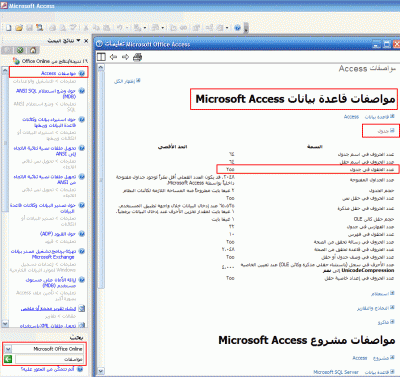Click the OfficeLinks toolbar icon
The image size is (400, 377).
click(137, 28)
